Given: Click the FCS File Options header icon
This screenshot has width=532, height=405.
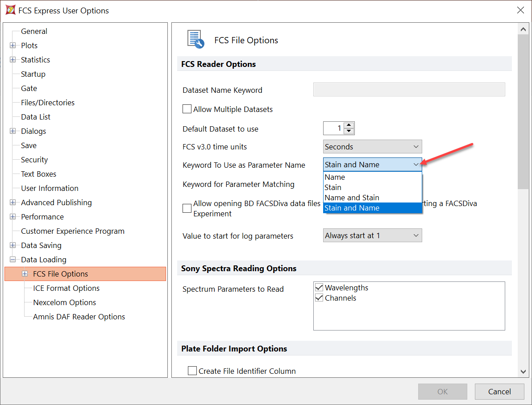Looking at the screenshot, I should click(x=195, y=39).
